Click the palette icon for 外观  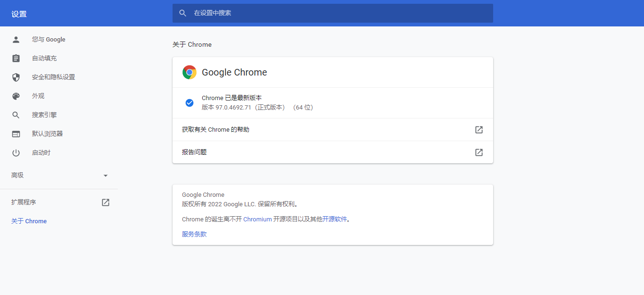pos(16,96)
